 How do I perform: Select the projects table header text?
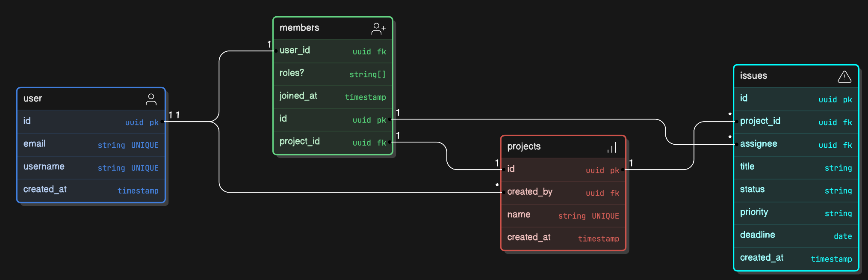pos(524,146)
